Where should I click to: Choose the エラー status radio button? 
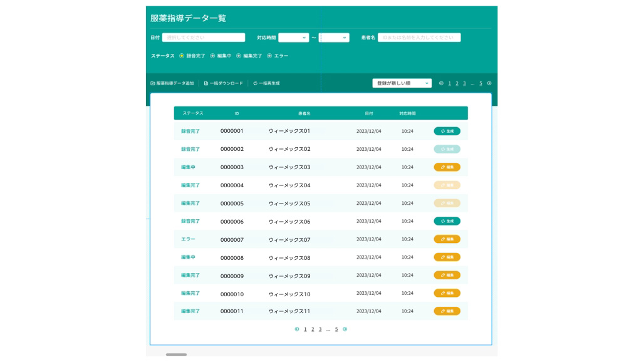pyautogui.click(x=269, y=56)
